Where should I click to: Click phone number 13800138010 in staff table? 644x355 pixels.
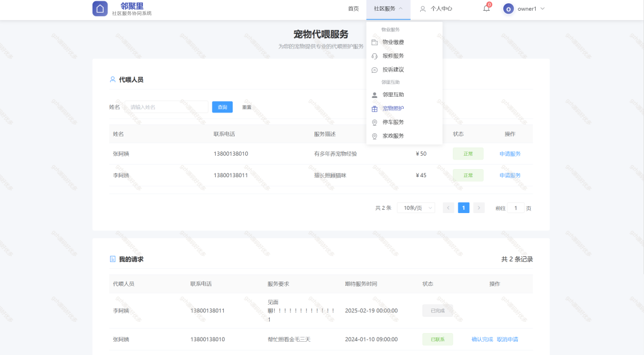coord(231,154)
